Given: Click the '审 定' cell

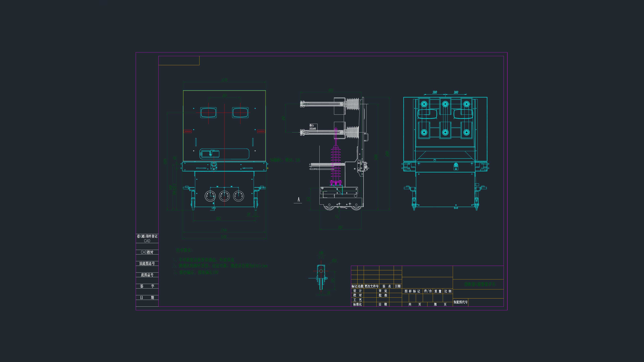Looking at the screenshot, I should [x=383, y=291].
